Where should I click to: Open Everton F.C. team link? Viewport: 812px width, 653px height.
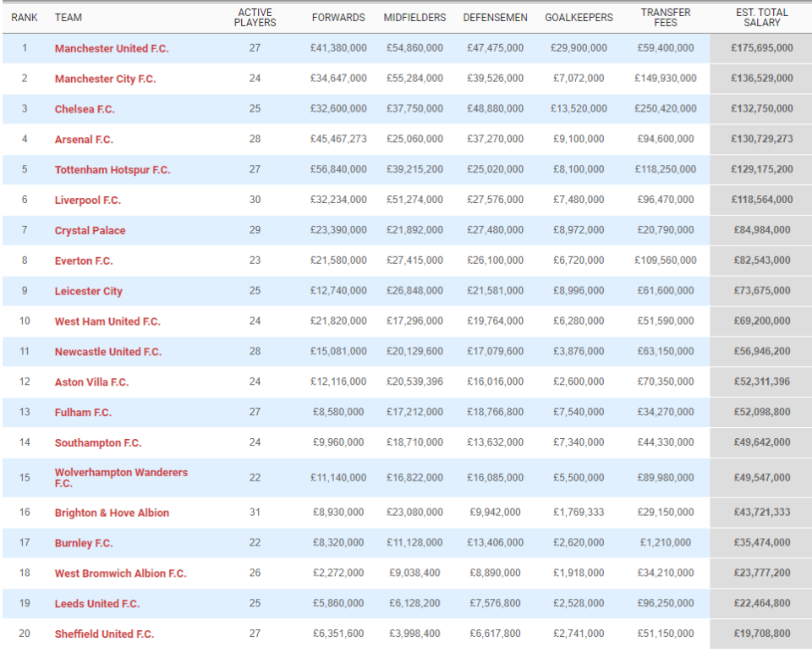[x=84, y=261]
